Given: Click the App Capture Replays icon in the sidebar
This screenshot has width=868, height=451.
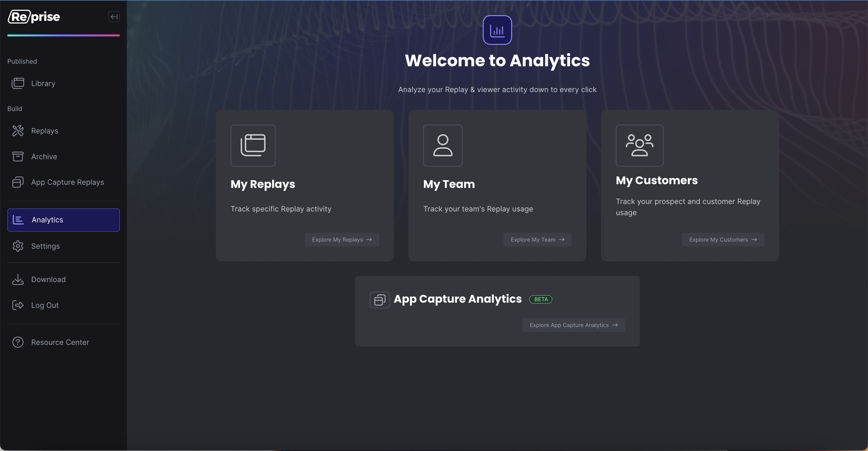Looking at the screenshot, I should click(18, 182).
